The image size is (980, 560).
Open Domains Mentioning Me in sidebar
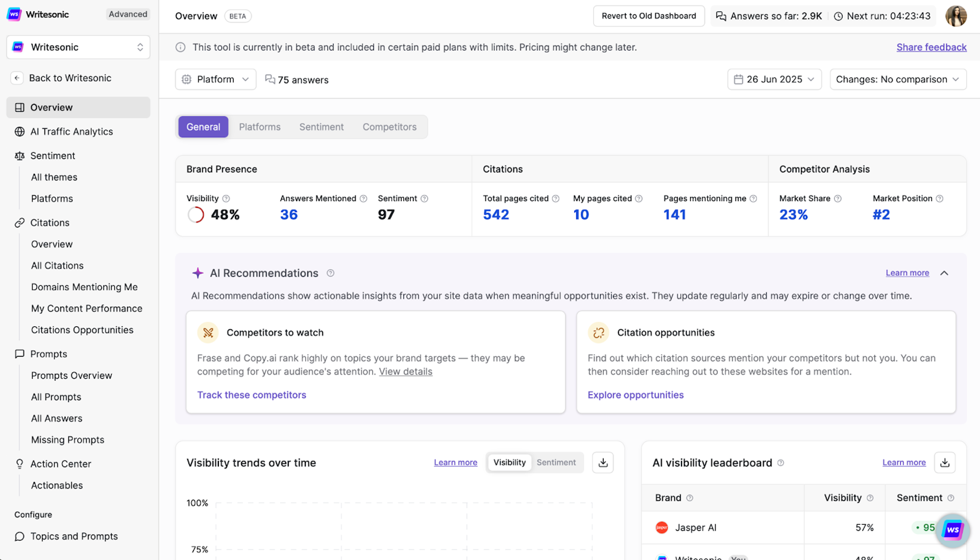84,287
